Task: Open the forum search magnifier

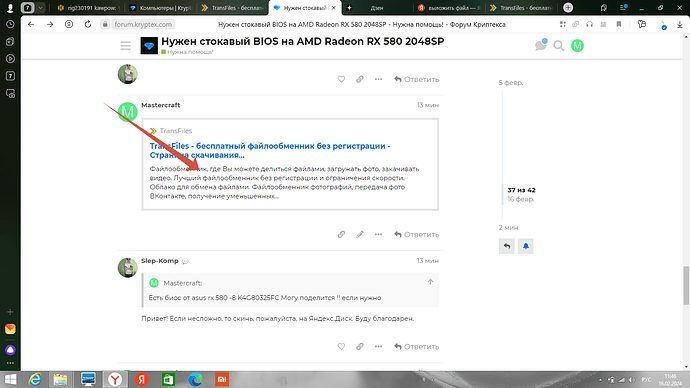Action: [559, 46]
